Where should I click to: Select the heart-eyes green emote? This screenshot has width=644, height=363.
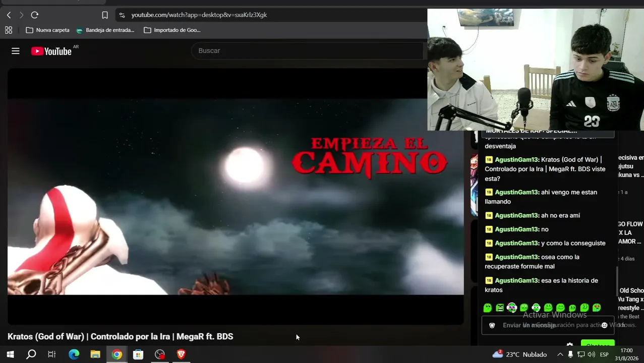pos(597,308)
